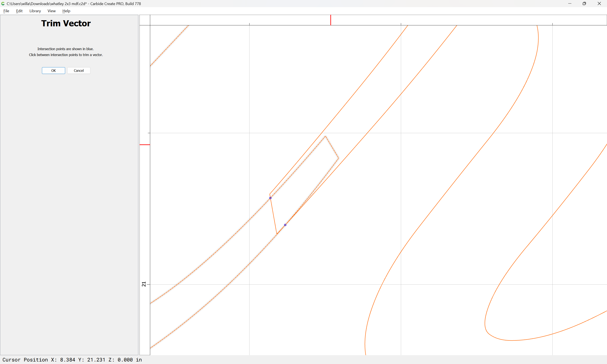Click the upper blue intersection point
607x364 pixels.
point(270,198)
